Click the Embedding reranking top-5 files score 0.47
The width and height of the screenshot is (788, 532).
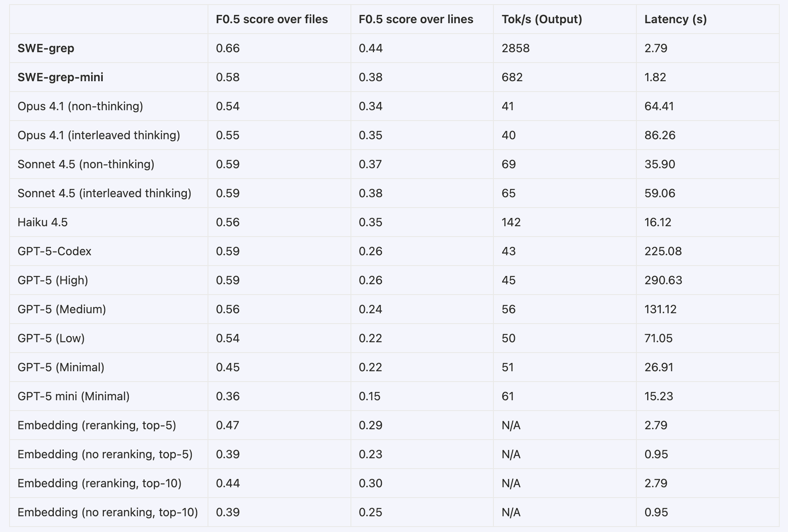[227, 426]
